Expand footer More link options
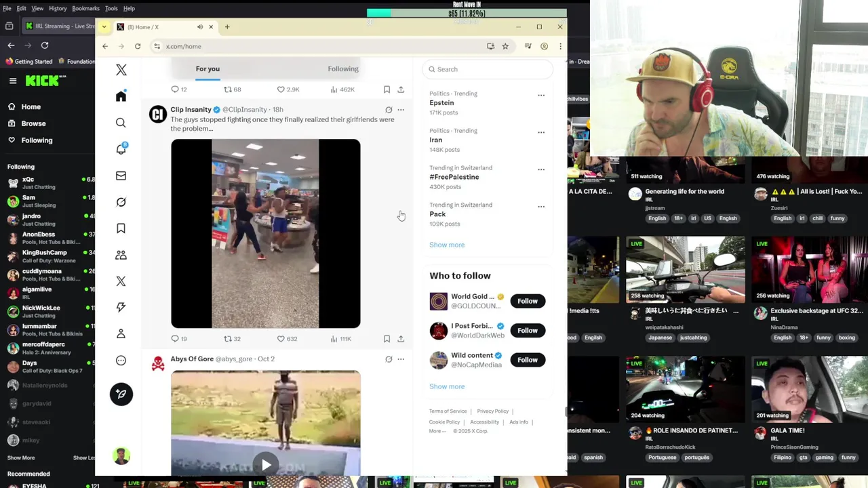Viewport: 868px width, 488px height. click(x=437, y=431)
